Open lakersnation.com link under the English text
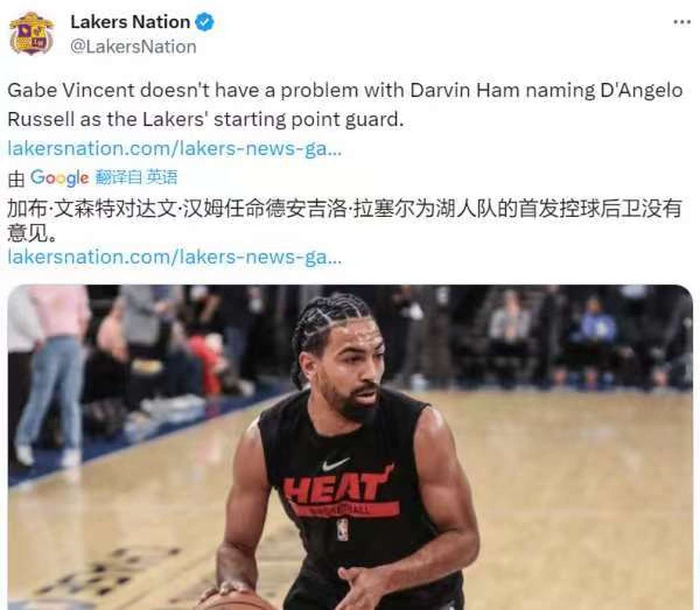 [175, 149]
